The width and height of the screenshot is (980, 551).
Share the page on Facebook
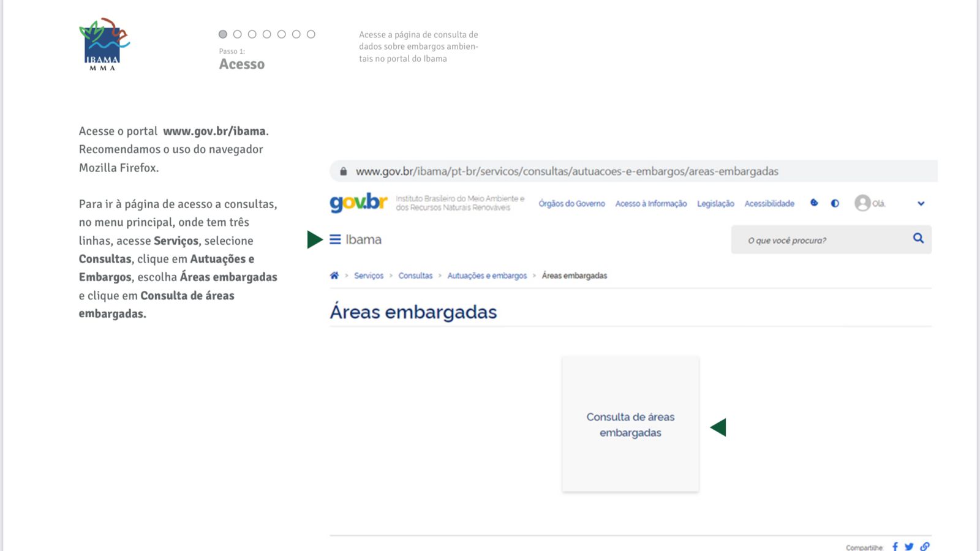895,547
